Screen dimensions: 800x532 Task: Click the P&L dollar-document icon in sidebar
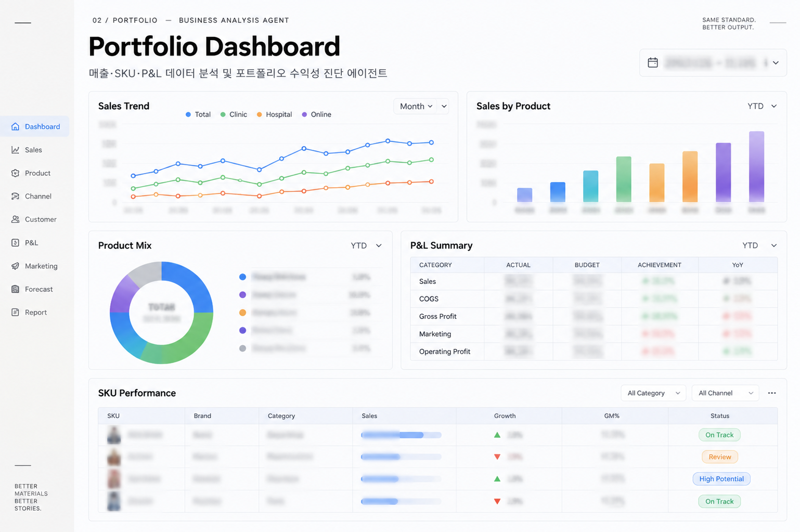(15, 242)
